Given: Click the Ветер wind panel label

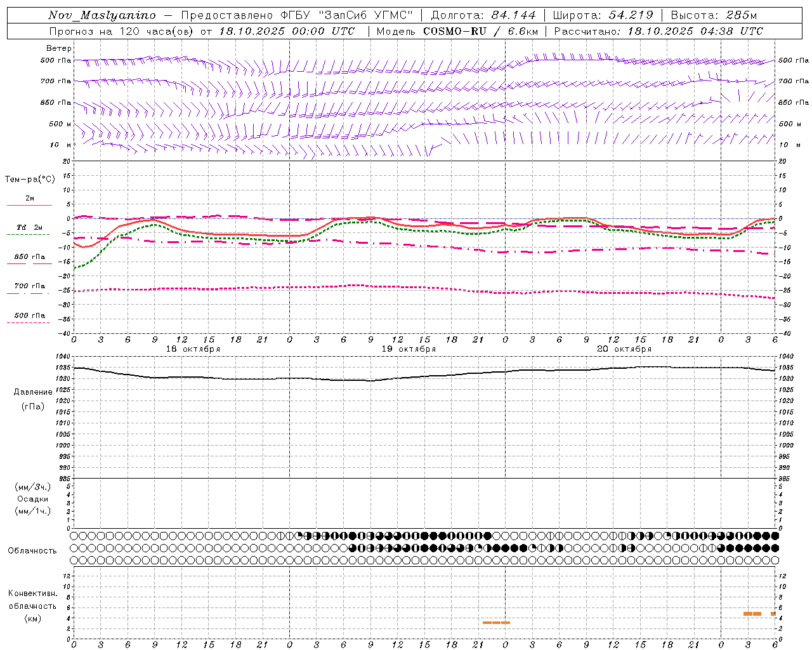Looking at the screenshot, I should point(58,48).
